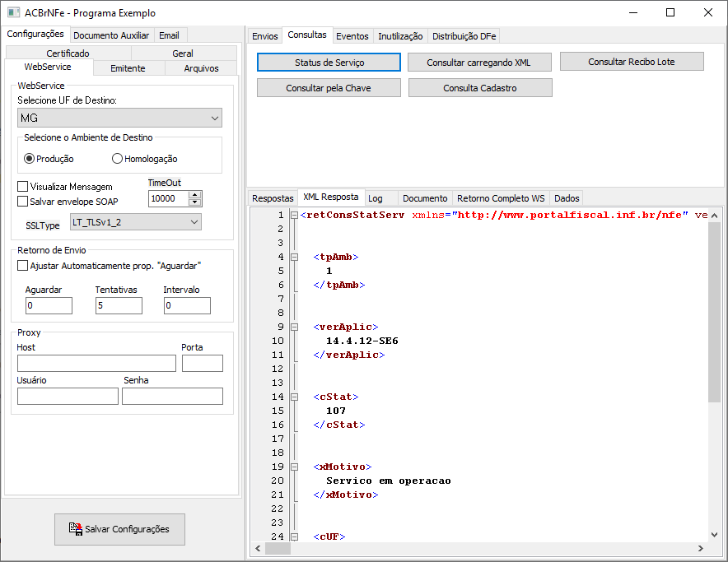The image size is (728, 562).
Task: Switch to the Eventos tab
Action: (x=352, y=36)
